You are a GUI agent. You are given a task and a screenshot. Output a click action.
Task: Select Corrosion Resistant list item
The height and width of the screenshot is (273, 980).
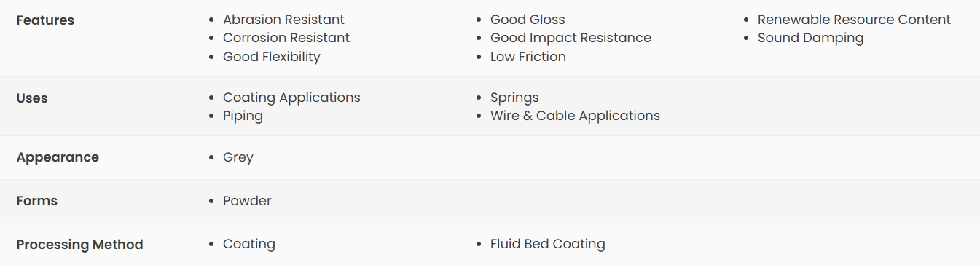point(286,38)
